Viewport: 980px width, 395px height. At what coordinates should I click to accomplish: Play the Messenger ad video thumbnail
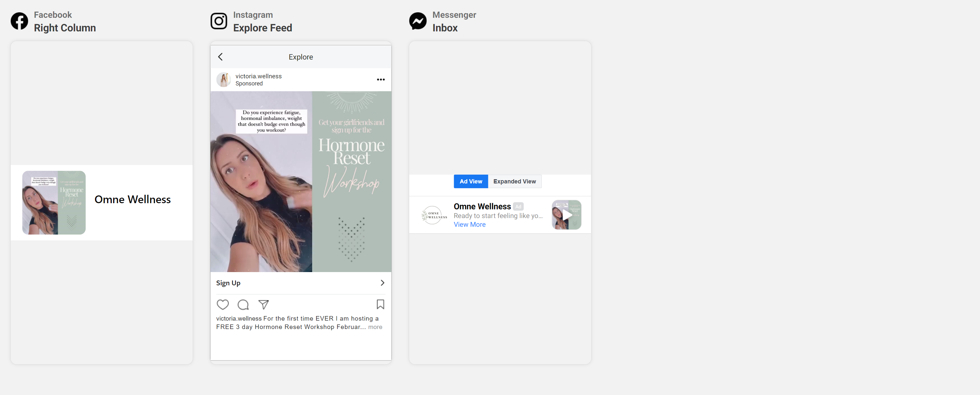(x=567, y=215)
